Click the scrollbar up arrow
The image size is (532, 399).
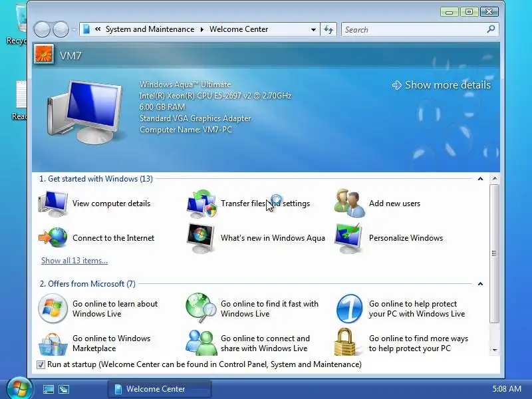(x=495, y=179)
